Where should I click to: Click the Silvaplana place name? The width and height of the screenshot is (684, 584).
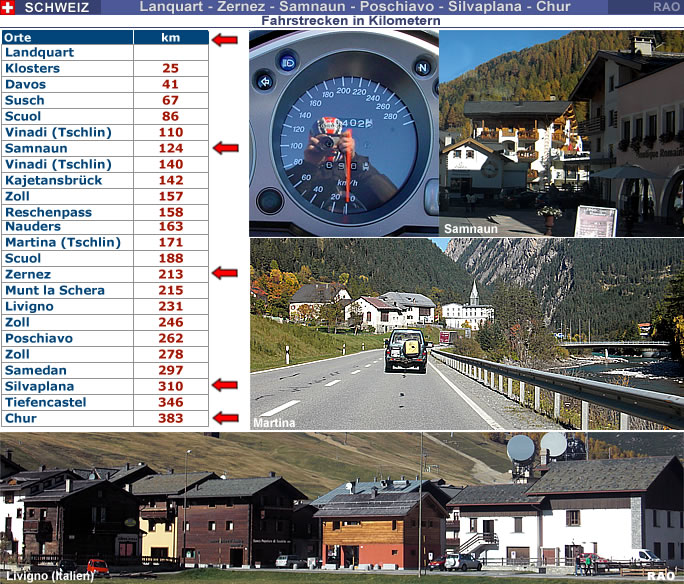(39, 386)
